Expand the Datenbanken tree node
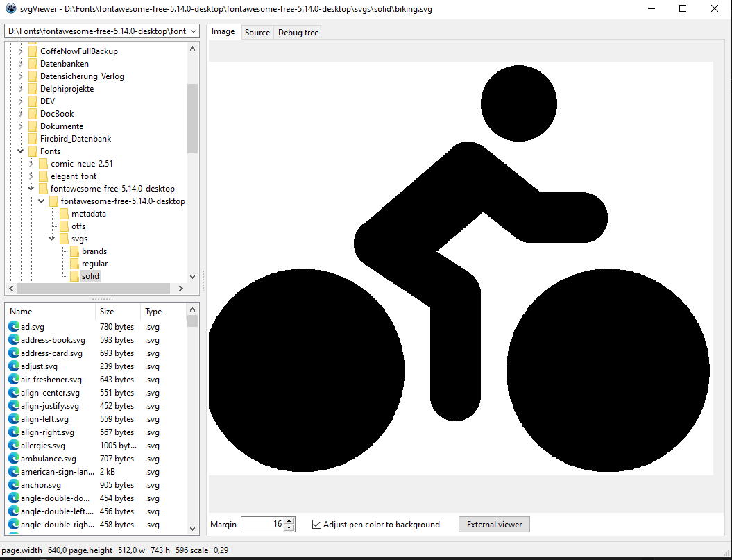The image size is (732, 560). [20, 64]
